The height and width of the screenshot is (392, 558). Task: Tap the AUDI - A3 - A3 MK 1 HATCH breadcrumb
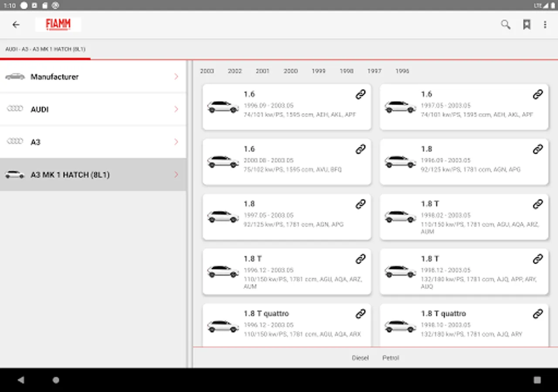45,49
